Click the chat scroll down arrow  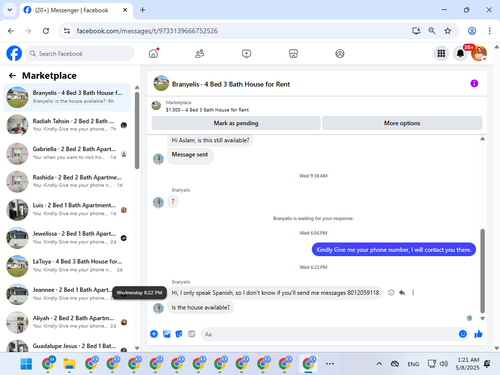pos(482,318)
